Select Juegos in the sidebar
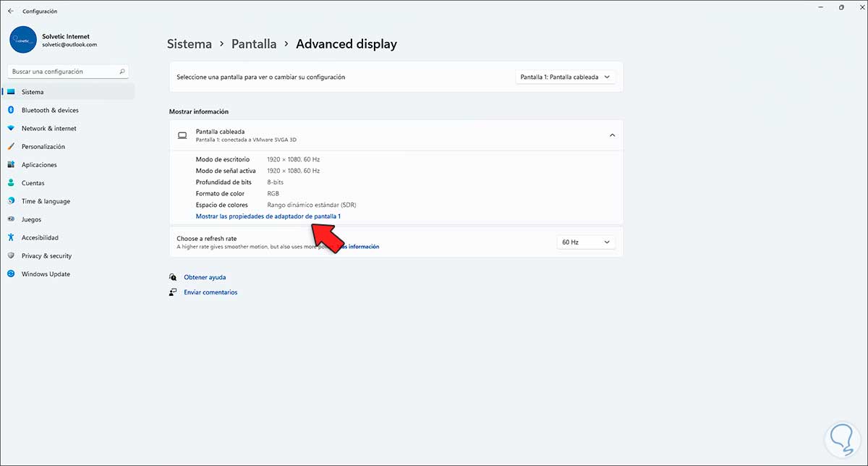This screenshot has height=466, width=868. point(31,219)
